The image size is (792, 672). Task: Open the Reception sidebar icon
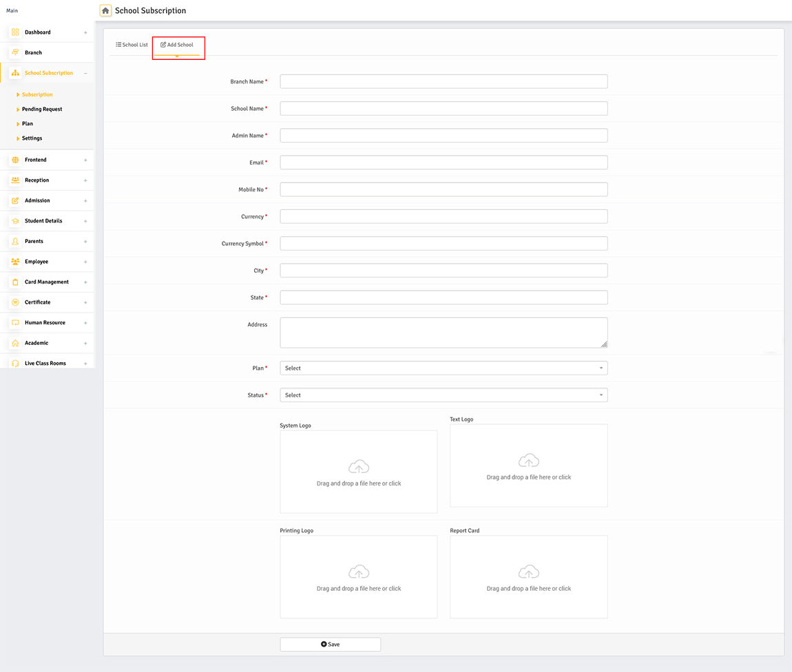coord(15,180)
